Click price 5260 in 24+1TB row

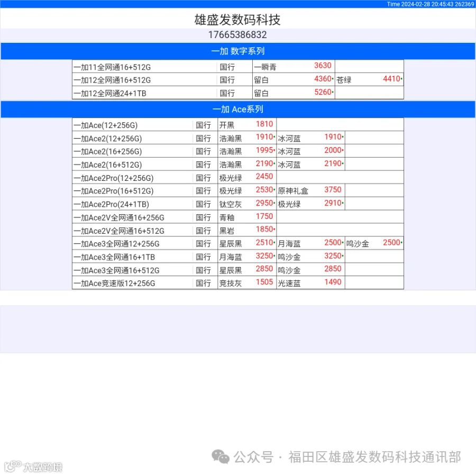(323, 92)
